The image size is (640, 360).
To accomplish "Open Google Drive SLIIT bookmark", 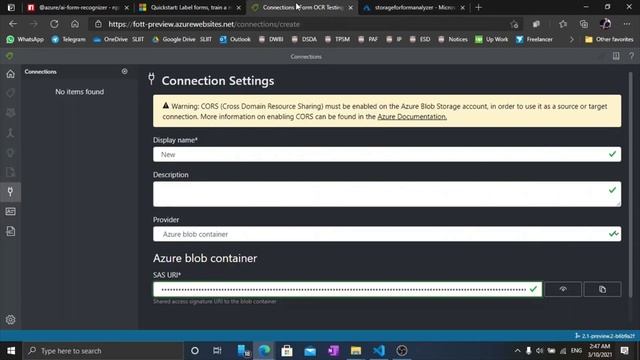I will (x=182, y=40).
